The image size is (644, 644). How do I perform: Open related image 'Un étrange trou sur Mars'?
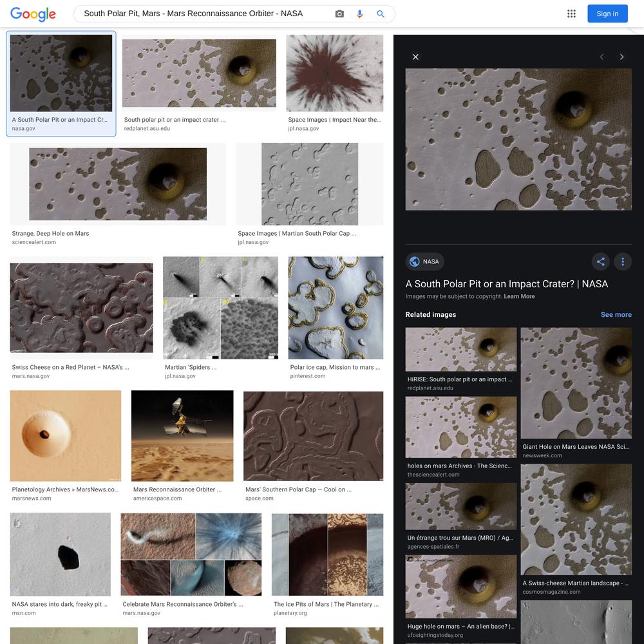461,506
